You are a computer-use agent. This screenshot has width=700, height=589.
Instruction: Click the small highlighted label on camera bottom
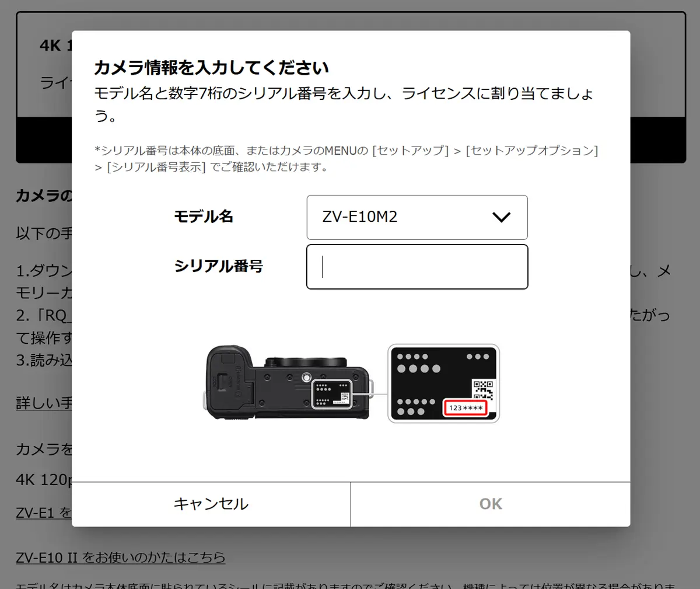click(x=332, y=393)
